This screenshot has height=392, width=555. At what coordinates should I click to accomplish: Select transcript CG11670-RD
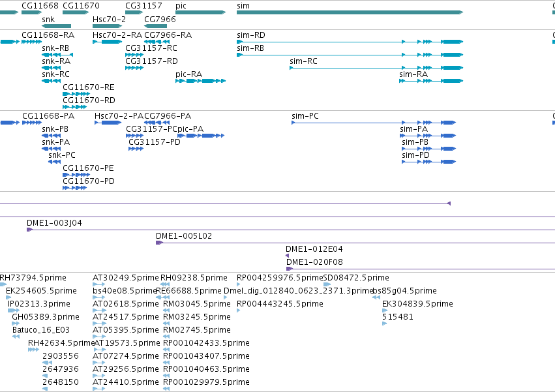point(74,108)
